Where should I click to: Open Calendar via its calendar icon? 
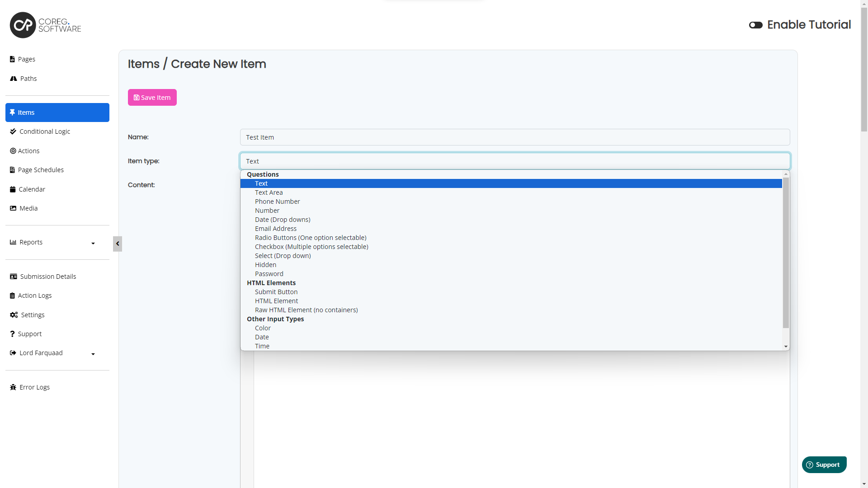pos(13,189)
